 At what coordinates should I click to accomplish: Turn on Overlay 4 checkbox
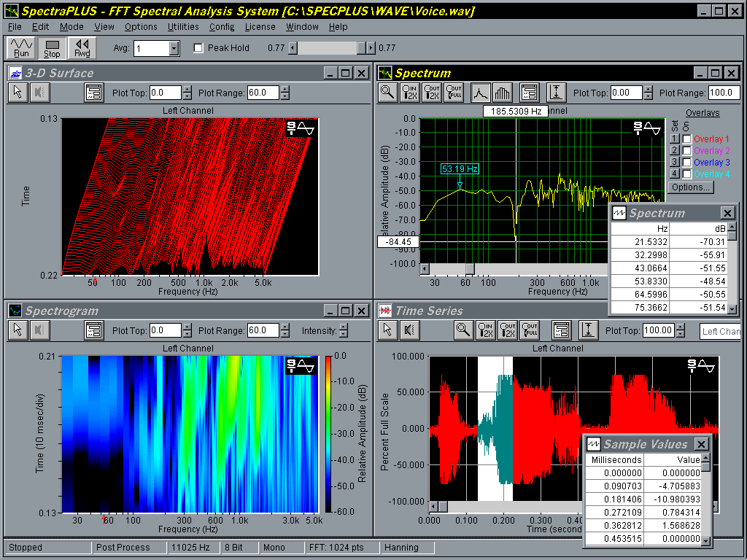click(687, 174)
